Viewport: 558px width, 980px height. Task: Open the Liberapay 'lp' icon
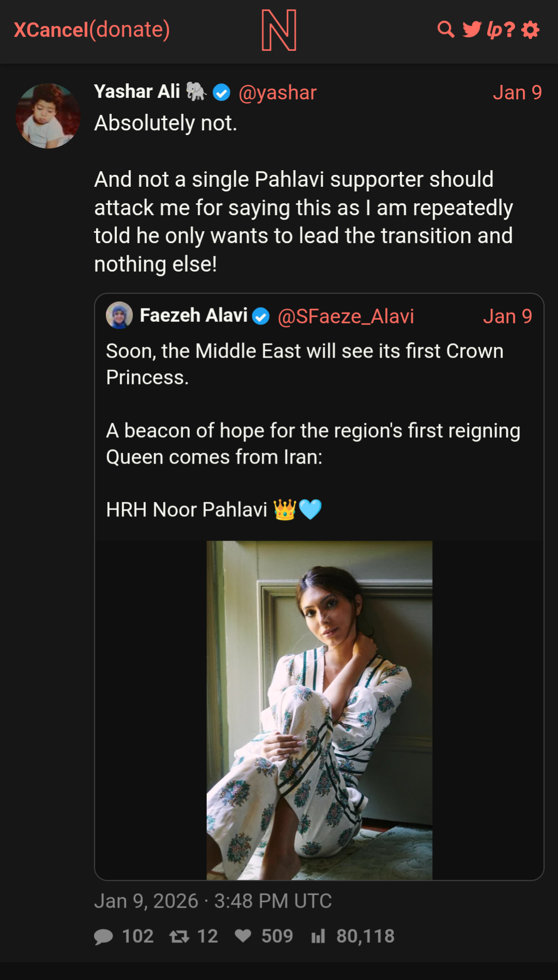point(494,30)
